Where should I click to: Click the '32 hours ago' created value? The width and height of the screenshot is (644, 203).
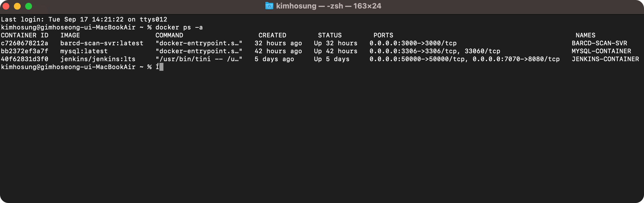click(278, 43)
